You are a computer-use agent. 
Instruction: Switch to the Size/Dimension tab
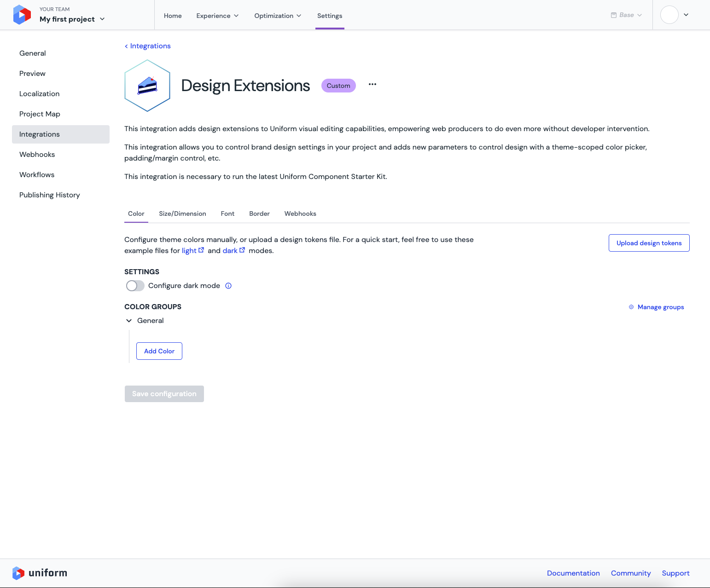point(182,213)
